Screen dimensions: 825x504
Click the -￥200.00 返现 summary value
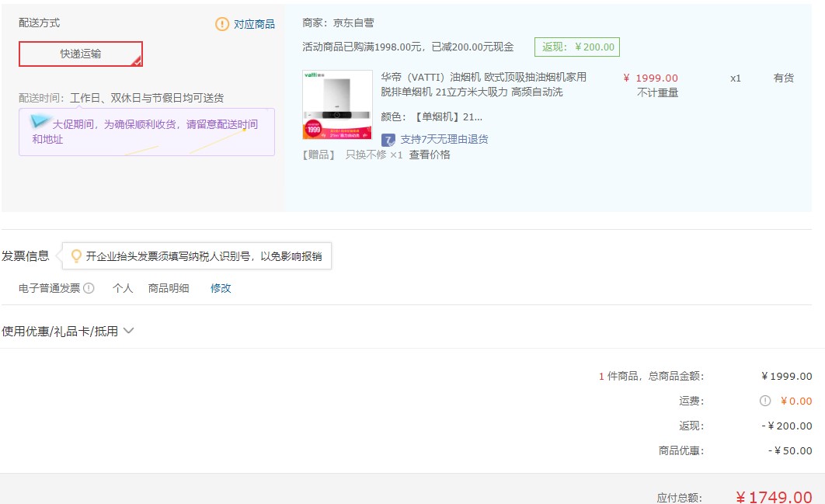click(x=787, y=426)
